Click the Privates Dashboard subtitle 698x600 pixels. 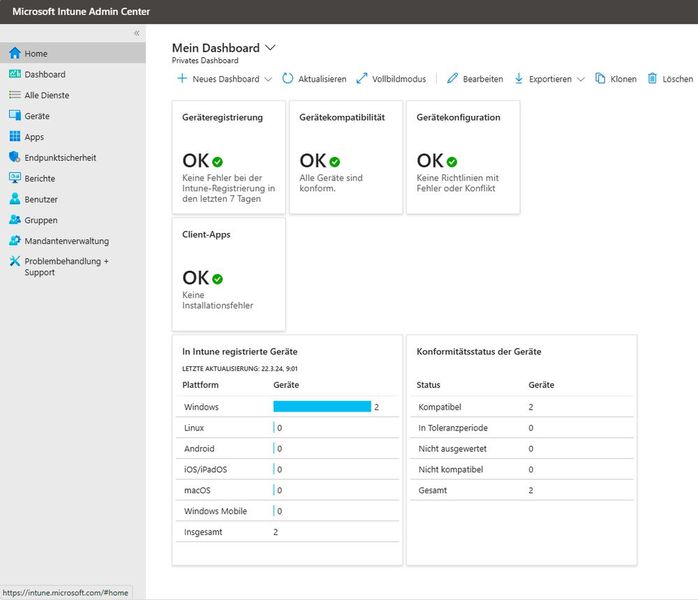tap(205, 61)
